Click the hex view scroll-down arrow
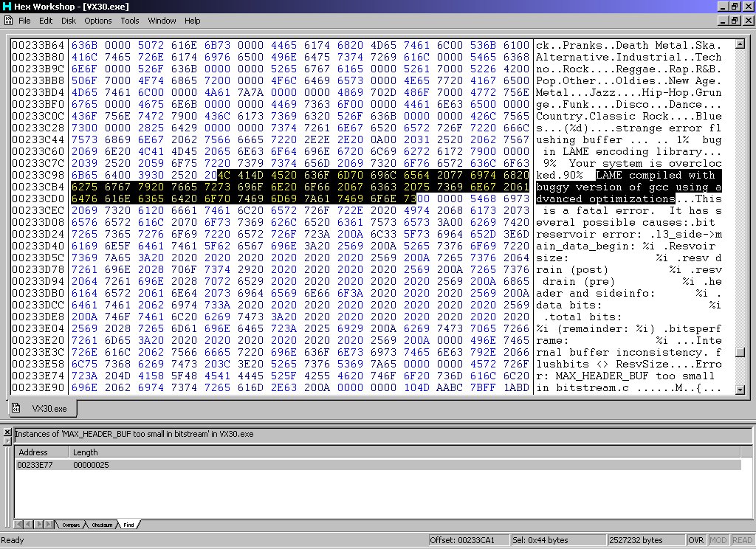The height and width of the screenshot is (549, 756). pyautogui.click(x=740, y=390)
